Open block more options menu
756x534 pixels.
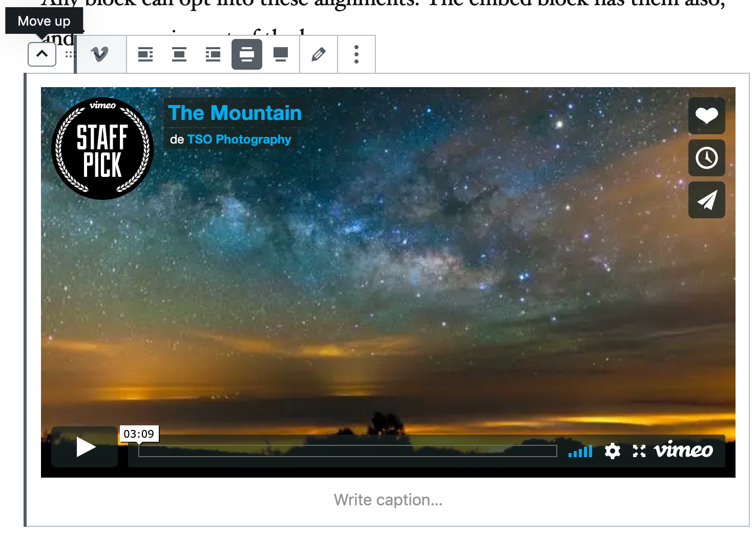click(x=356, y=54)
